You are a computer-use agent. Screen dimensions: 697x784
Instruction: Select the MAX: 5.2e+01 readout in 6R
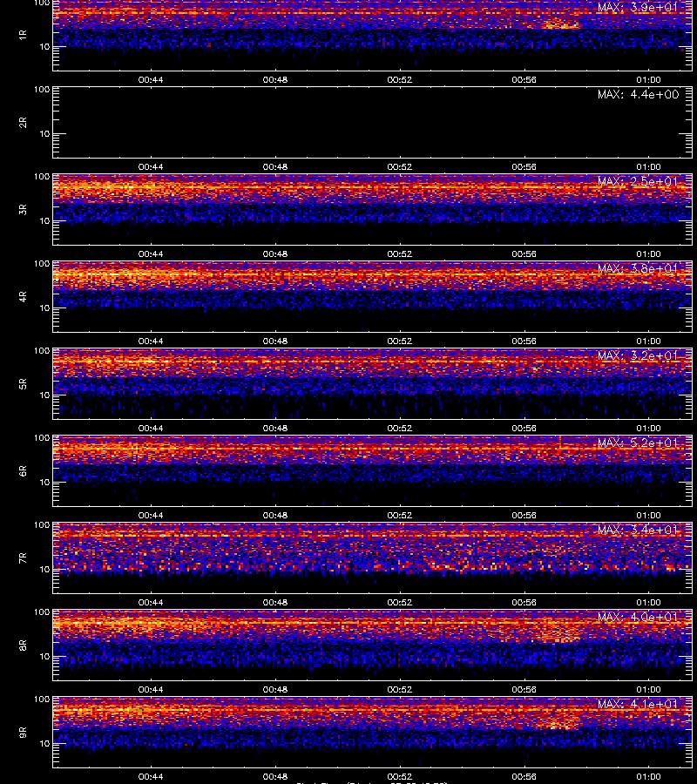coord(638,443)
